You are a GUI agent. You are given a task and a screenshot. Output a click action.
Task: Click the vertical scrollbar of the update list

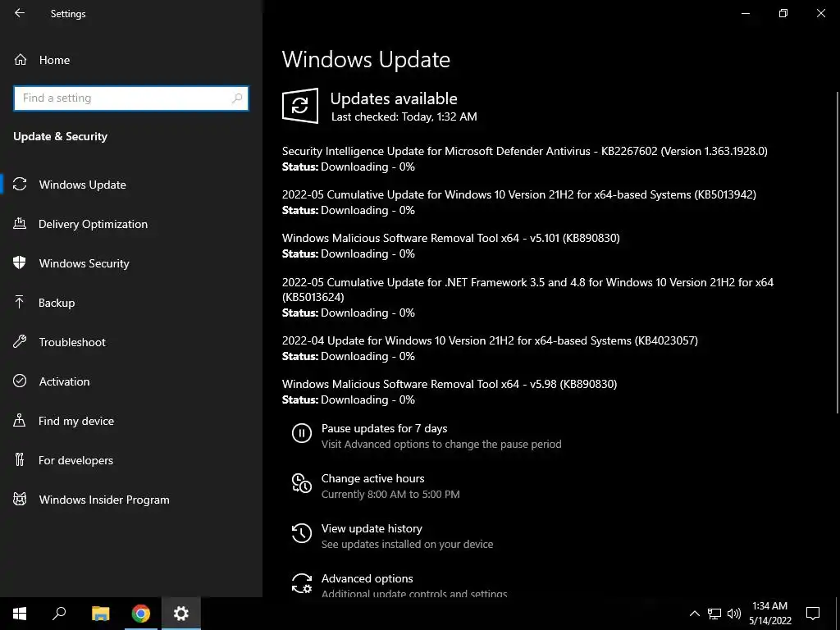point(837,252)
